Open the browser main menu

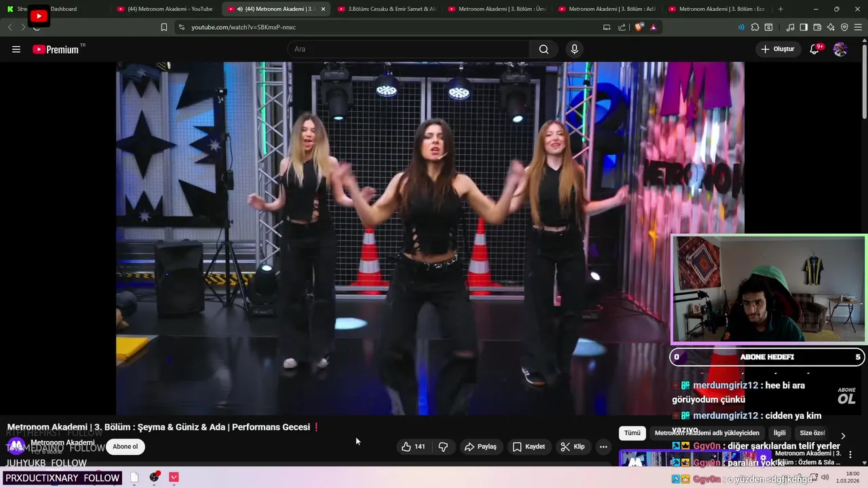(x=859, y=27)
